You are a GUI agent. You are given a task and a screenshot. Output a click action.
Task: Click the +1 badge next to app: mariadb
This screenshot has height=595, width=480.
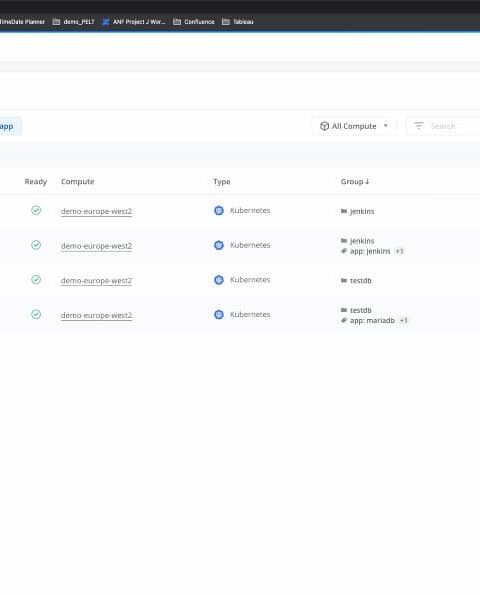pos(404,321)
